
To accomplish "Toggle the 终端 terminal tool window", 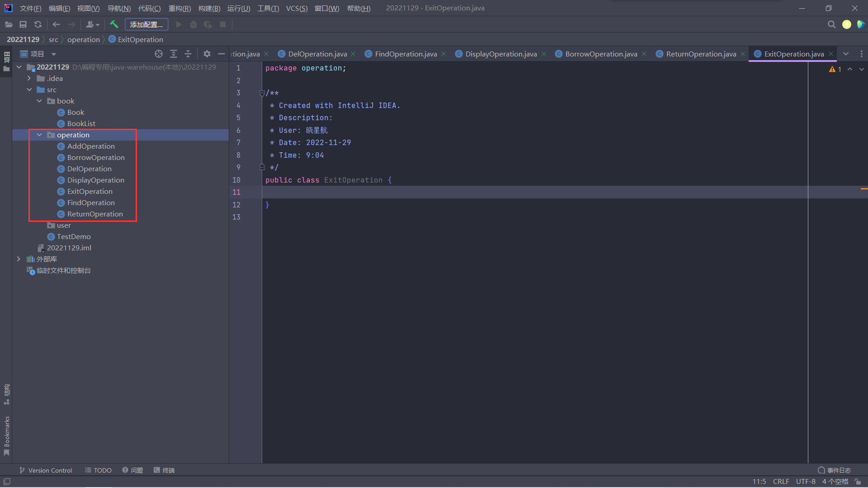I will coord(164,470).
